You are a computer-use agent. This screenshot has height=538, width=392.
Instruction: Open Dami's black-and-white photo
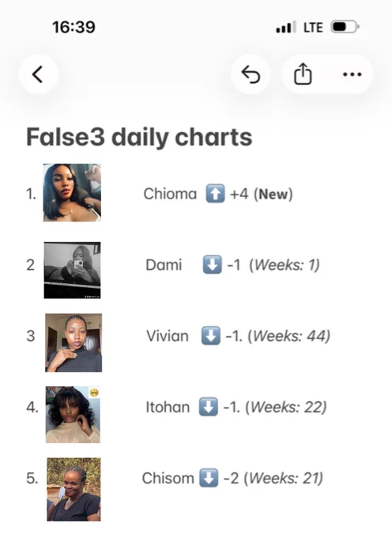coord(72,271)
